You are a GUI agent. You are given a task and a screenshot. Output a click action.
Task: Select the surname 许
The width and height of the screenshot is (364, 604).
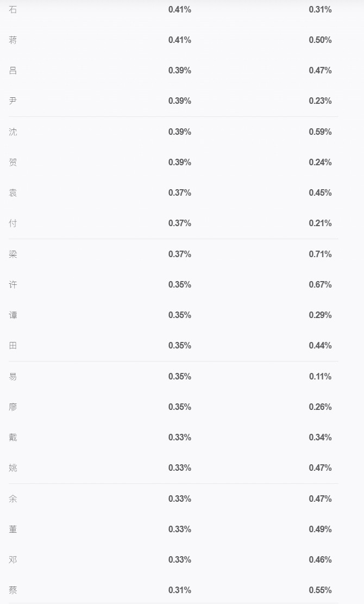(12, 285)
